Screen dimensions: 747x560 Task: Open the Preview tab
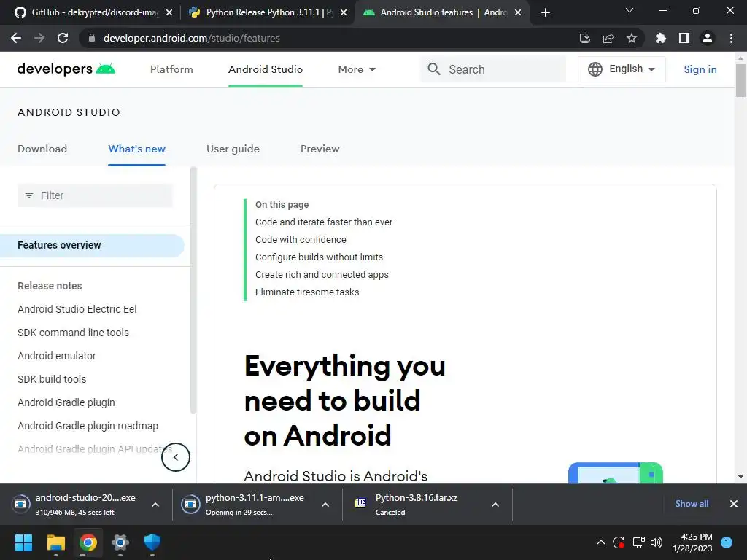tap(320, 149)
